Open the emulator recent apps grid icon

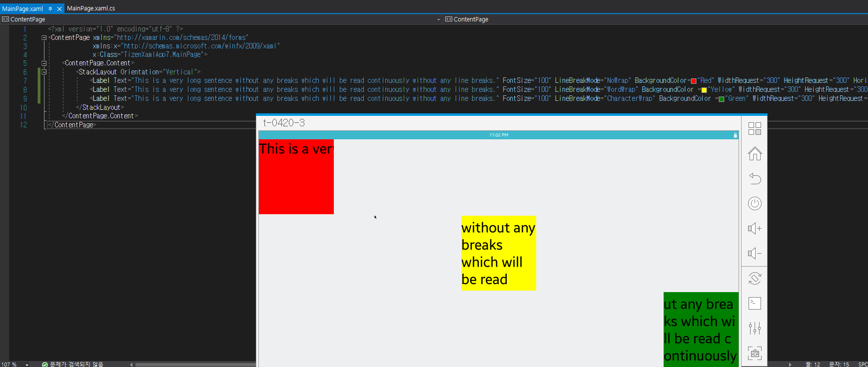coord(755,129)
